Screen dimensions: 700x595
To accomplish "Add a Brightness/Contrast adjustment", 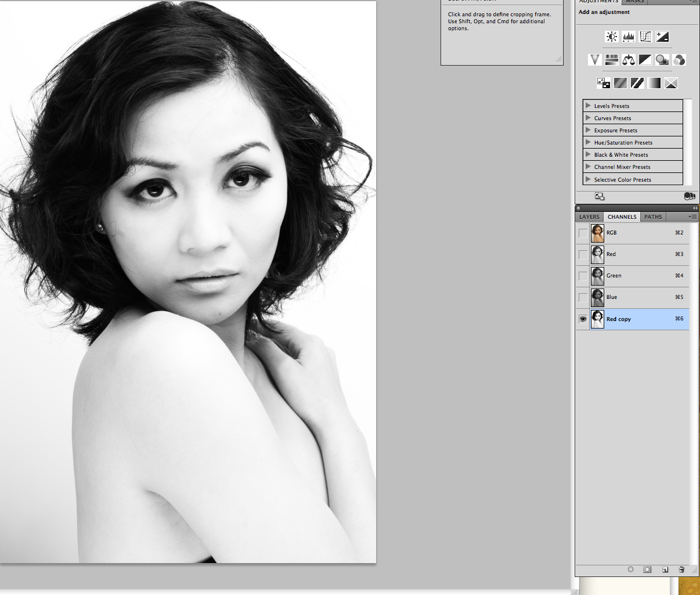I will tap(611, 37).
